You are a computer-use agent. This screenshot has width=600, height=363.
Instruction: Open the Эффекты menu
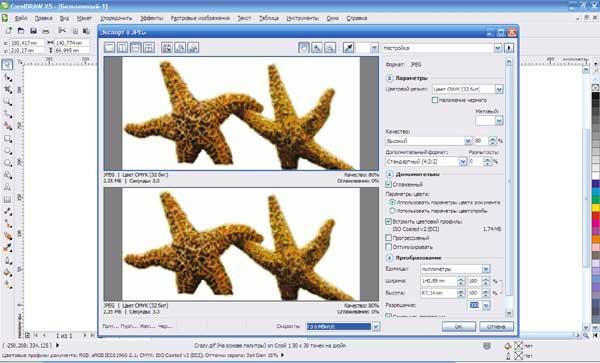(x=152, y=18)
